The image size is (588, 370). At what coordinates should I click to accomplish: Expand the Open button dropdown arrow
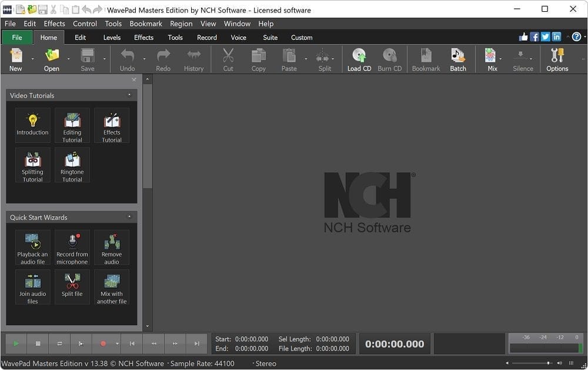tap(68, 59)
